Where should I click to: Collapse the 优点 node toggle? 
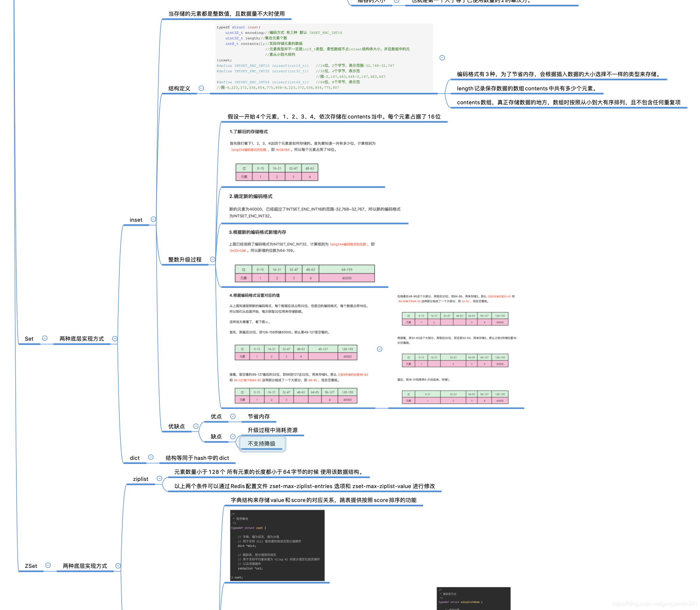233,416
